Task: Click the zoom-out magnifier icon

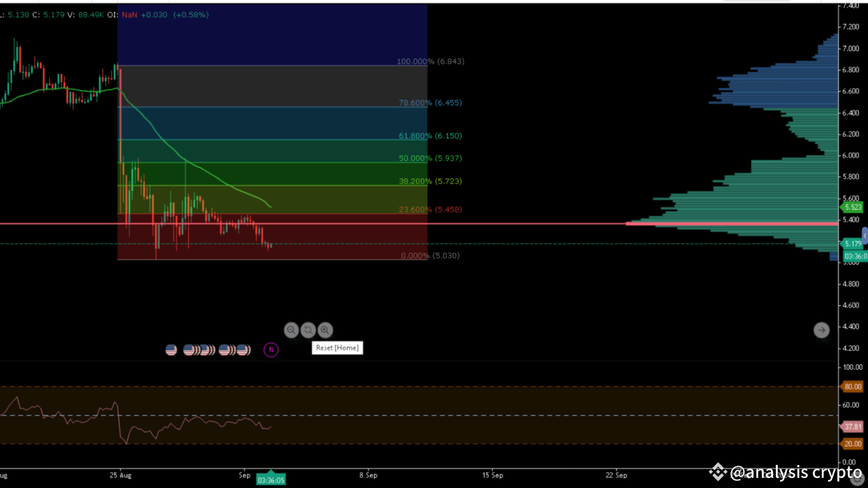Action: coord(291,330)
